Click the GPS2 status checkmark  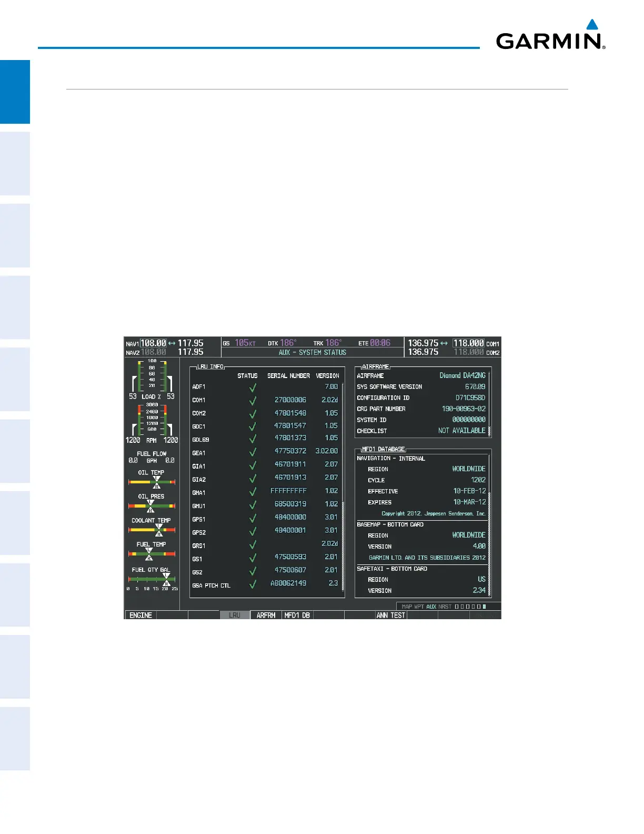253,532
